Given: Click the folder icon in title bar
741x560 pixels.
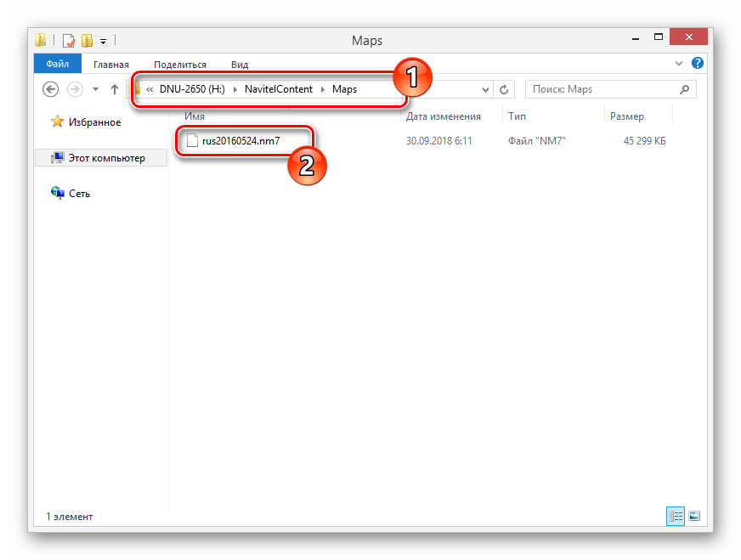Looking at the screenshot, I should pyautogui.click(x=41, y=40).
